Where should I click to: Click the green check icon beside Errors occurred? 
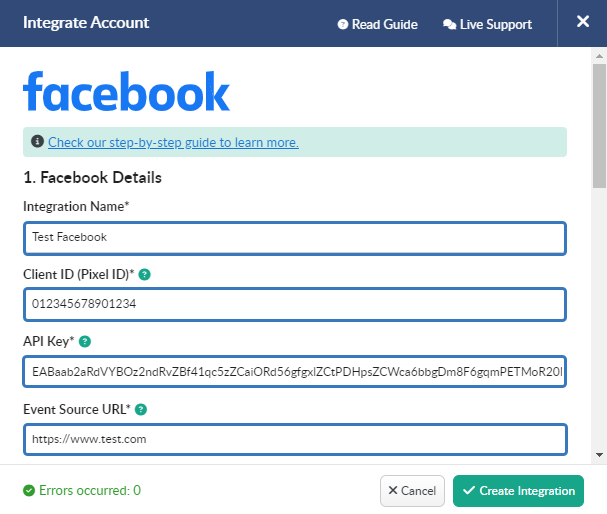[x=29, y=490]
